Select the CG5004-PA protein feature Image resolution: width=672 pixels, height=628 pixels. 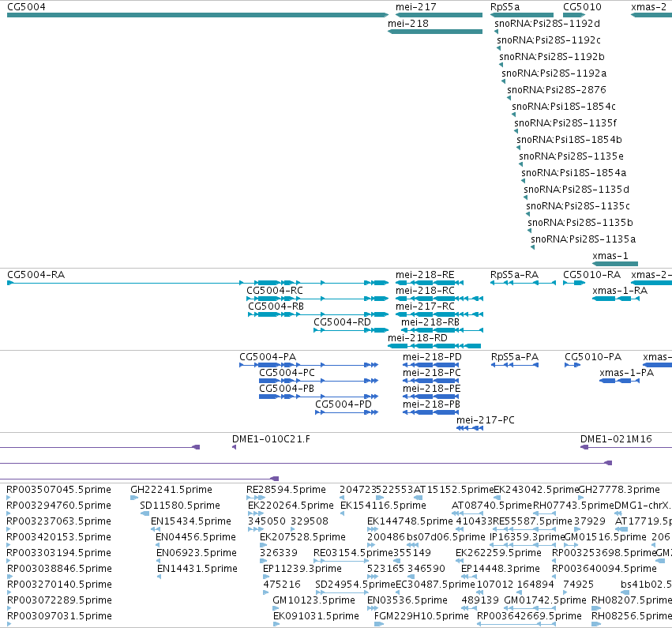click(309, 365)
